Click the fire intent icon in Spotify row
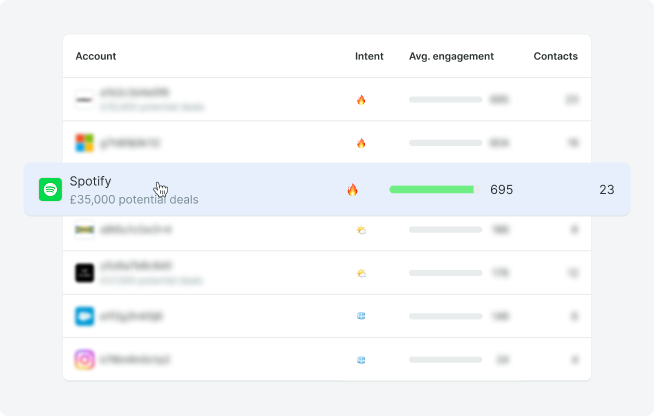The image size is (654, 416). point(352,189)
